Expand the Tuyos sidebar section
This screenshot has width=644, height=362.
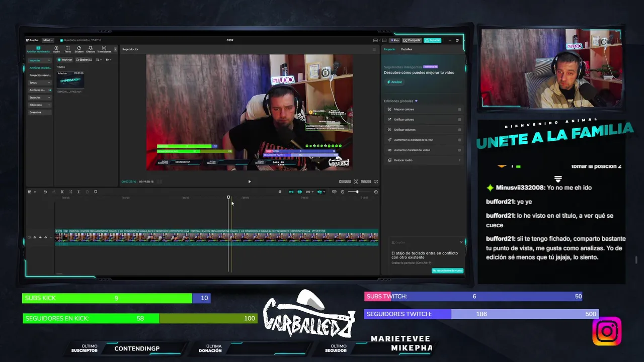coord(49,82)
